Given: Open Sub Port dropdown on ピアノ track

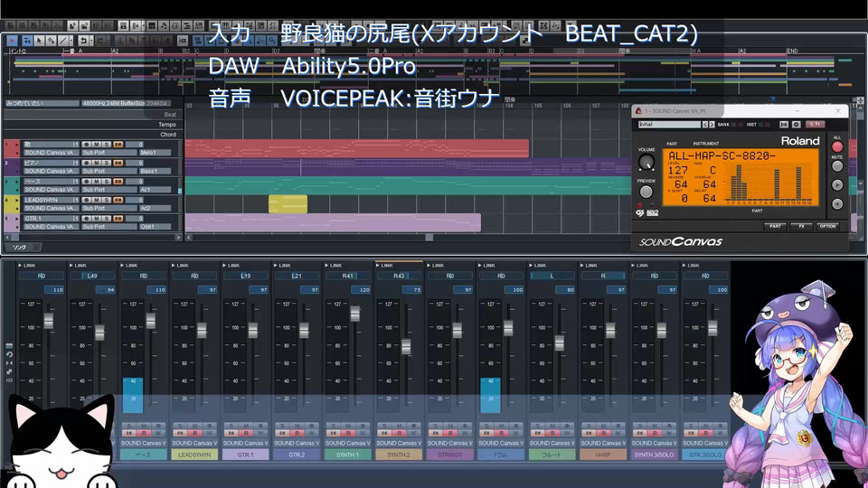Looking at the screenshot, I should (109, 171).
